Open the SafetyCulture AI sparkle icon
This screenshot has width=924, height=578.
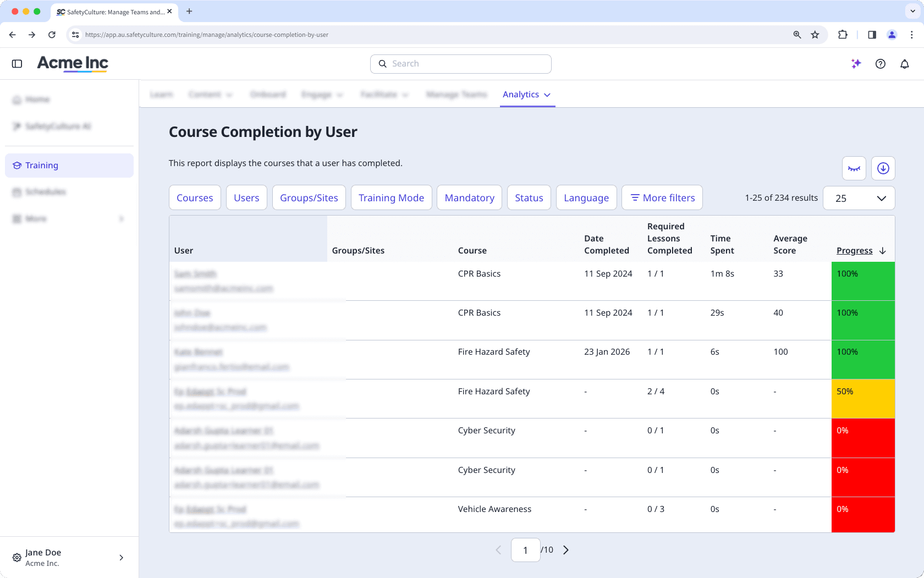pos(856,64)
